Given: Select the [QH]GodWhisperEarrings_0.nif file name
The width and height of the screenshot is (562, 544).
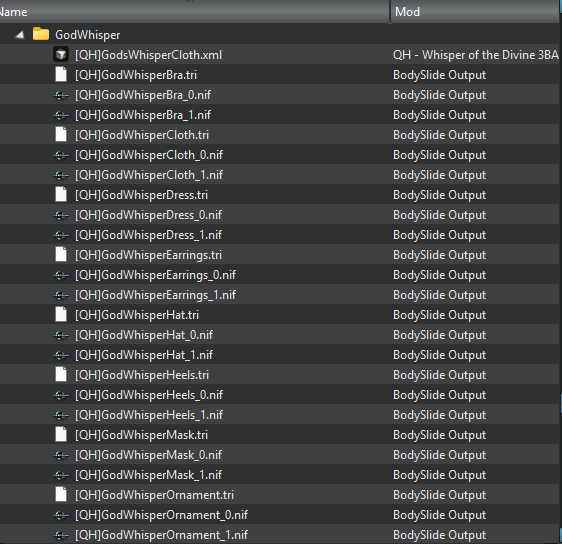Looking at the screenshot, I should pyautogui.click(x=155, y=275).
